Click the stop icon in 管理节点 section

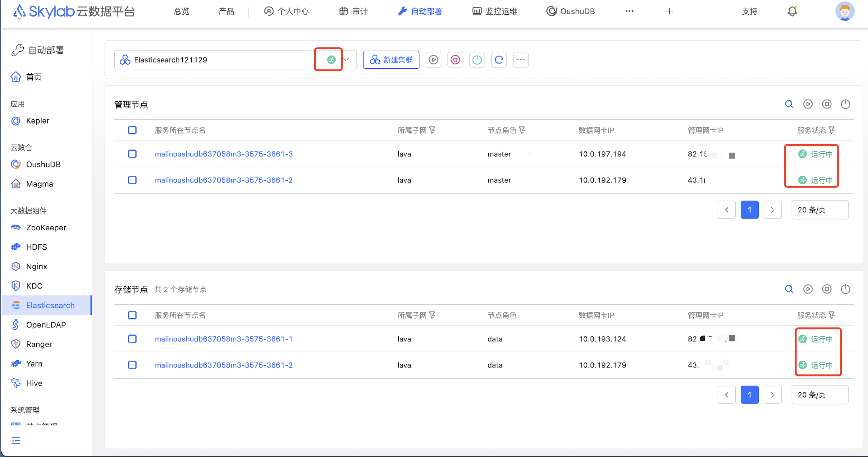[827, 104]
